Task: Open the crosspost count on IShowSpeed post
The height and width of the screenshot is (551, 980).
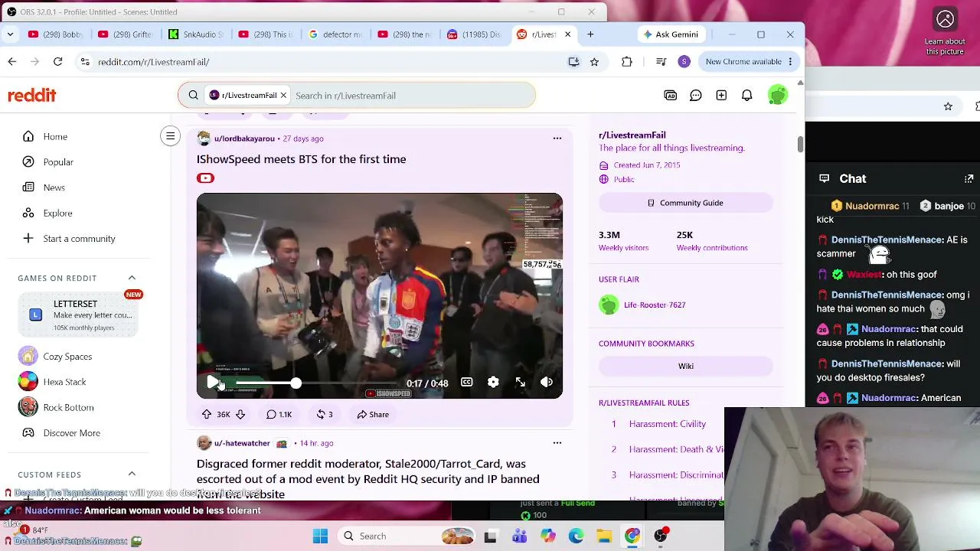Action: (x=325, y=414)
